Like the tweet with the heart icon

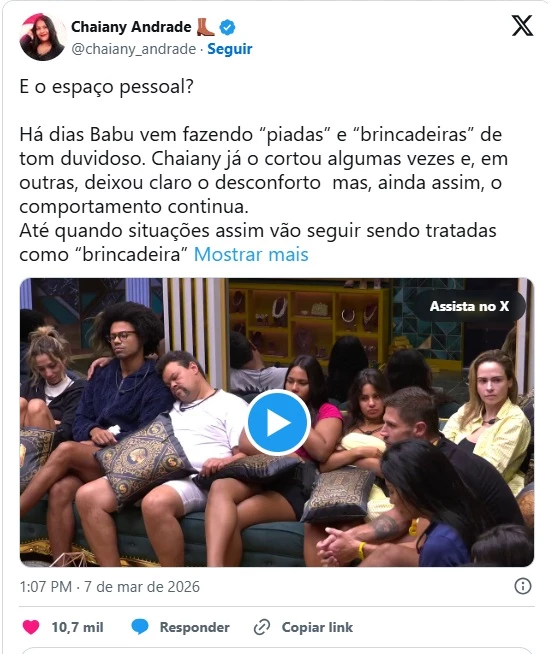pyautogui.click(x=31, y=627)
